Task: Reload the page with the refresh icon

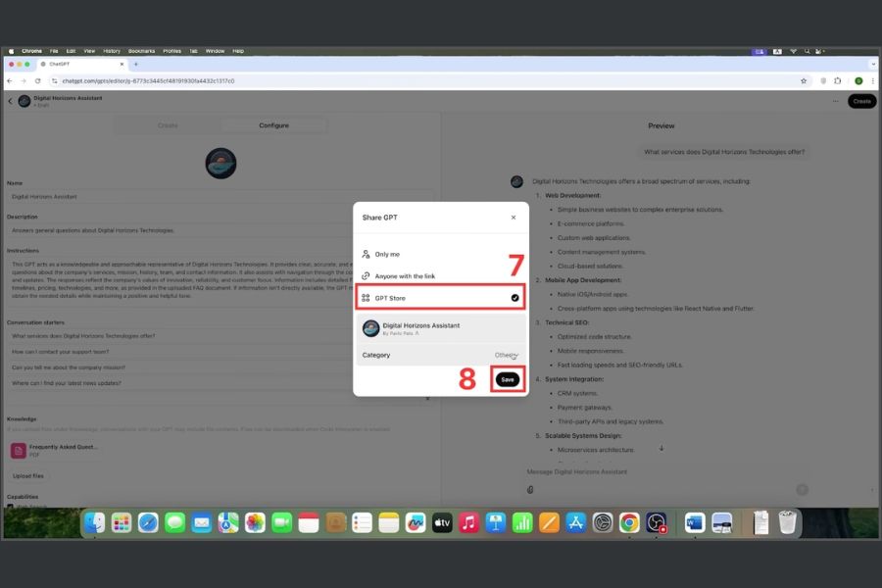Action: click(38, 81)
